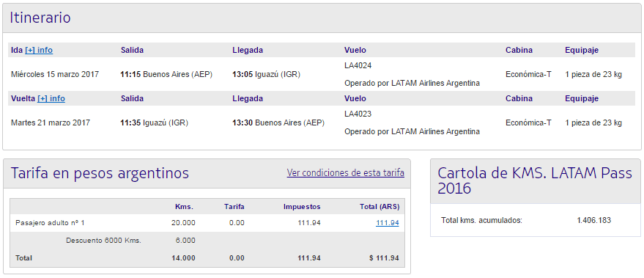
Task: Click the 14.000 total kms value
Action: click(184, 258)
